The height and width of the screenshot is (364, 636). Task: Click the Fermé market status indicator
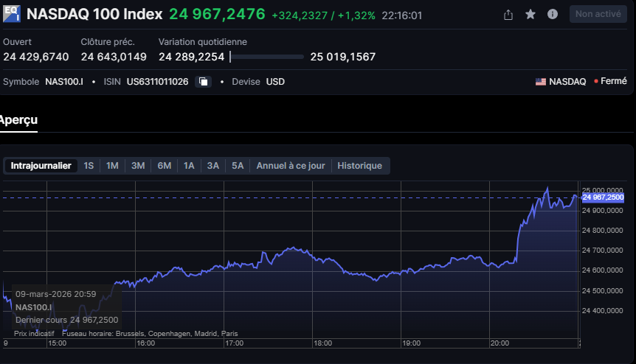point(610,81)
